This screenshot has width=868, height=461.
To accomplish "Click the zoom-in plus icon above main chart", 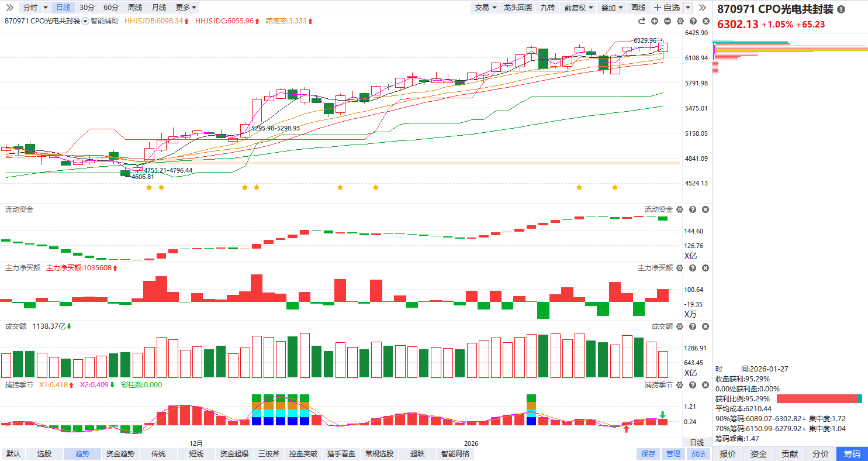I will click(x=655, y=21).
